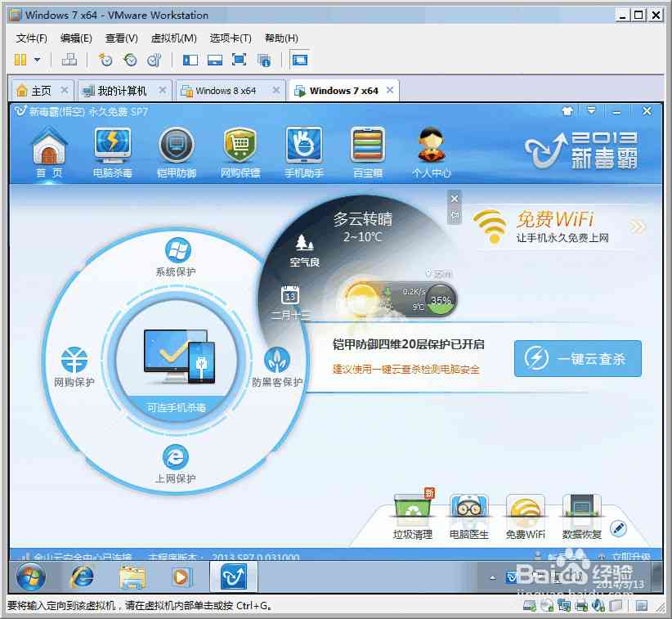Click the 35% memory usage ball
Screen dimensions: 672x619
pos(441,299)
